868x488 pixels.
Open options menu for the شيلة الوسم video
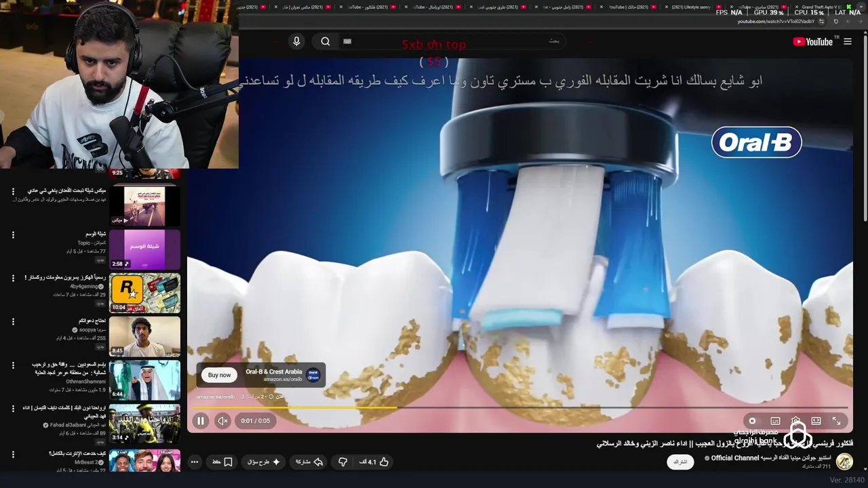click(x=13, y=235)
